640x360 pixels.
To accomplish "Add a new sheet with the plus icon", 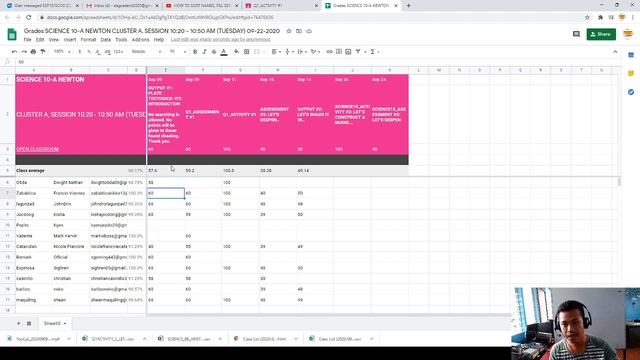I will pos(18,323).
